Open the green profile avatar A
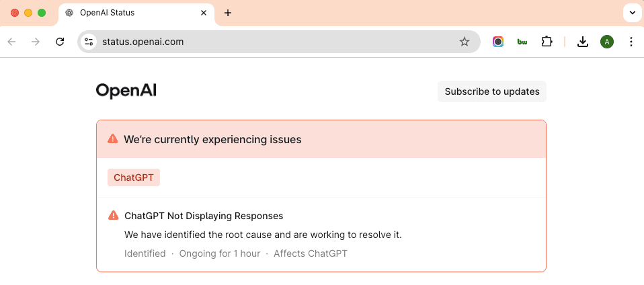 point(606,42)
